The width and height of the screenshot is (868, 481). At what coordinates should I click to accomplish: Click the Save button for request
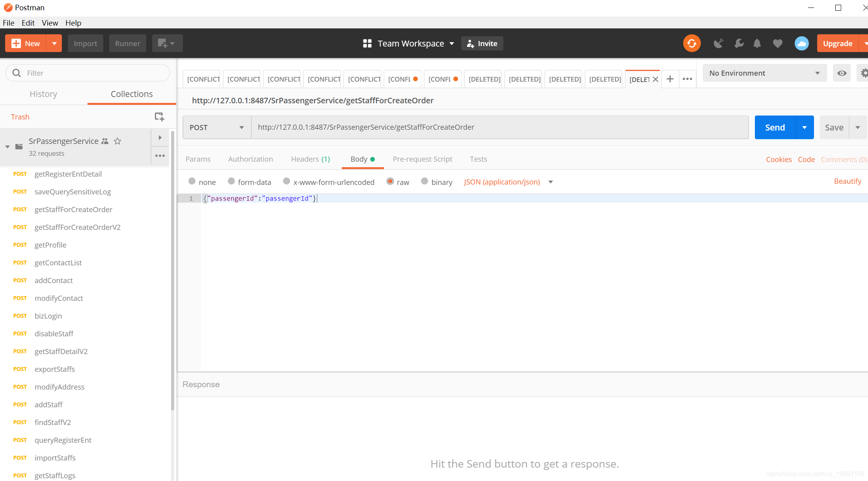[x=834, y=127]
